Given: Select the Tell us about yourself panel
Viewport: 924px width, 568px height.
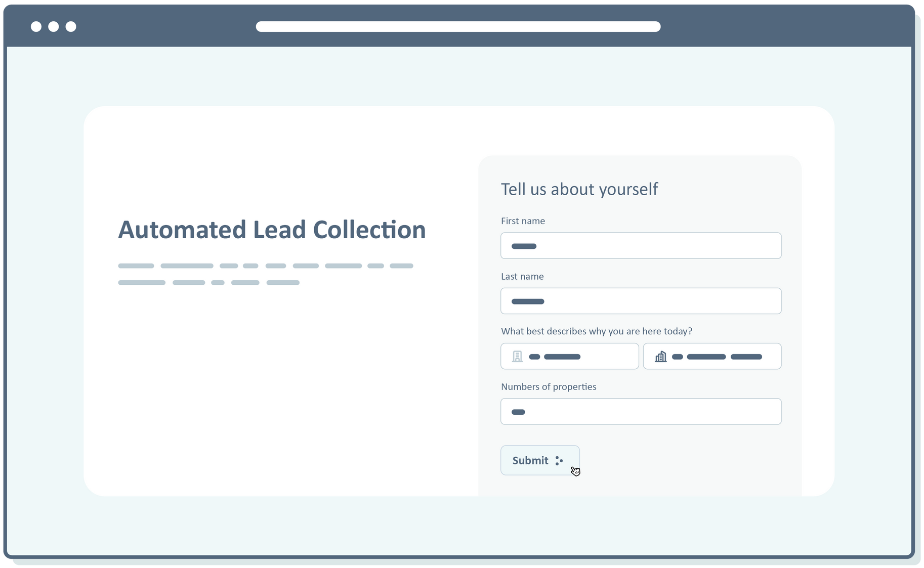Looking at the screenshot, I should click(641, 324).
